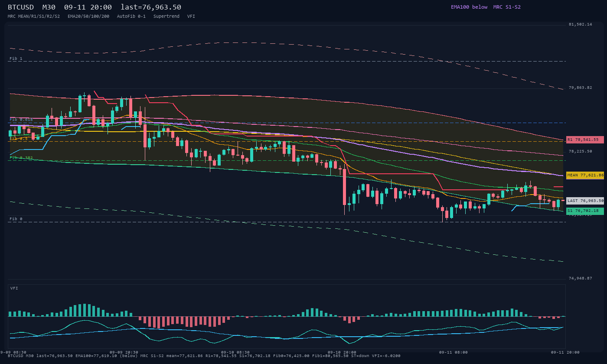Click VFI=-6.0200 in the bottom status line
Image resolution: width=607 pixels, height=364 pixels.
[x=386, y=356]
